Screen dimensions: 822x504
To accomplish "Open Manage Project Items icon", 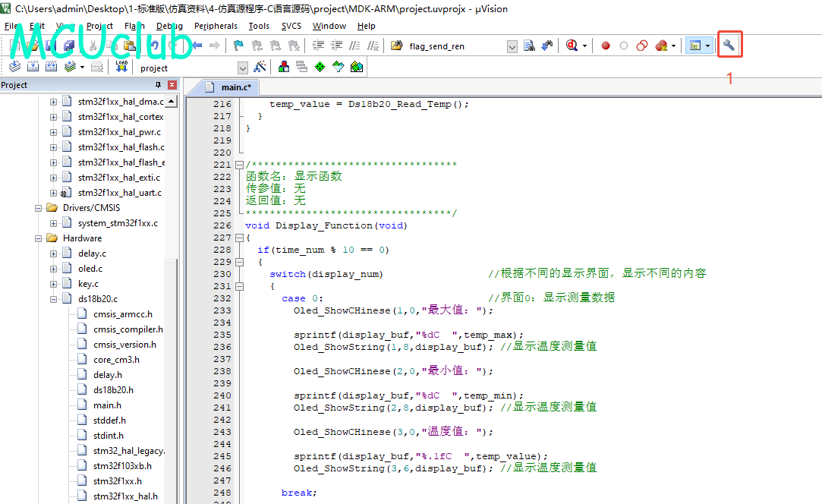I will (284, 67).
